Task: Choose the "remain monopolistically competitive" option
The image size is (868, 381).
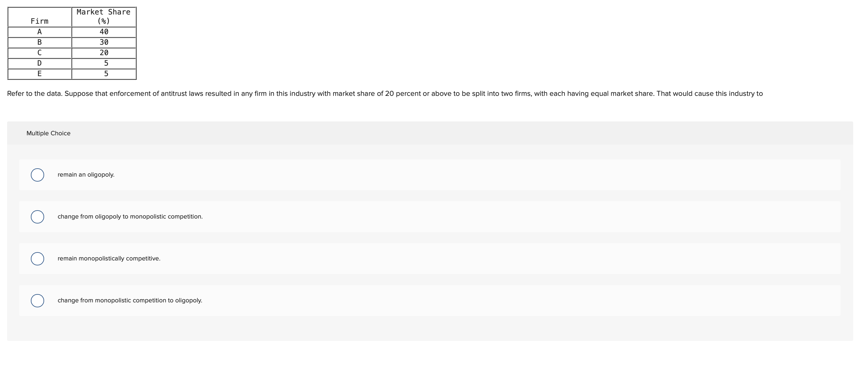Action: (x=38, y=259)
